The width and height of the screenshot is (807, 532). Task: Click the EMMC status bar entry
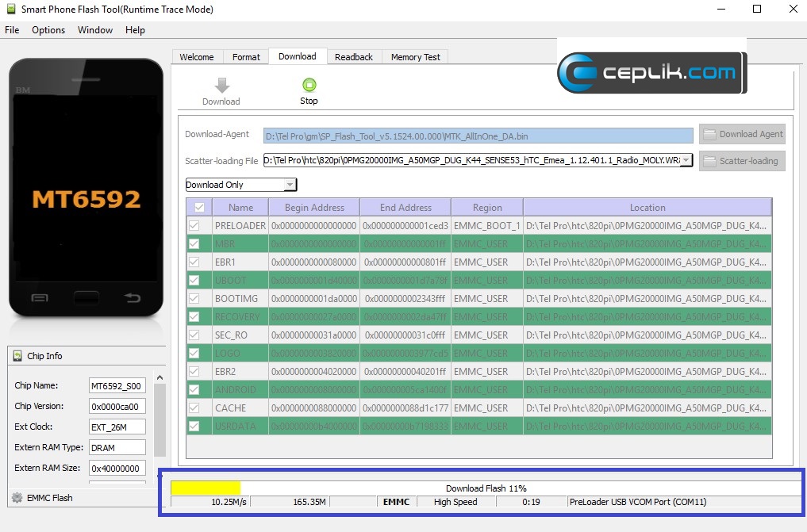tap(397, 502)
